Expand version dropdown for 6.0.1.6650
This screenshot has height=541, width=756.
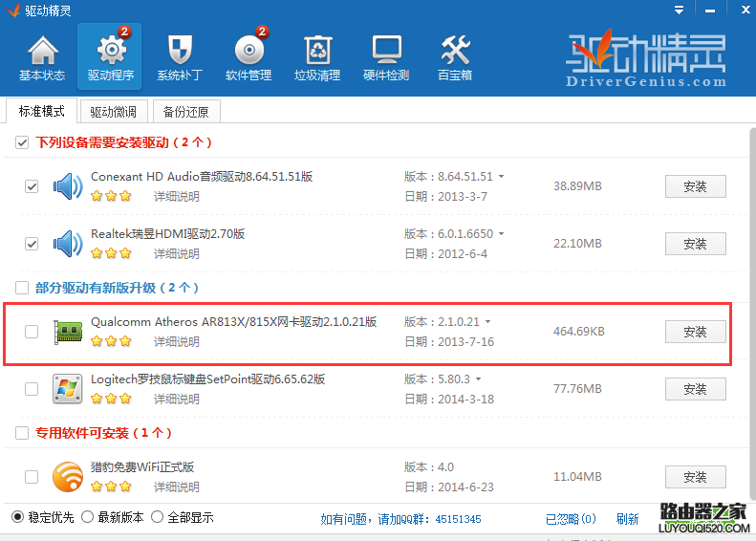pos(502,234)
